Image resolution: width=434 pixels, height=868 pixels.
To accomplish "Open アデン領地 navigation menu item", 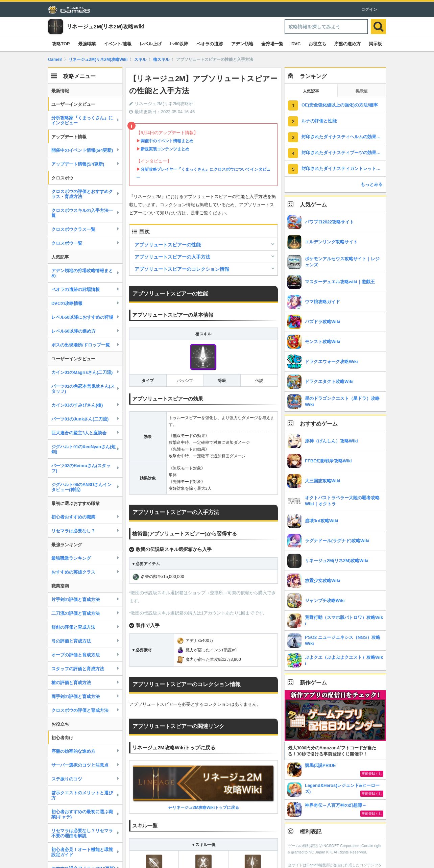I will [242, 44].
